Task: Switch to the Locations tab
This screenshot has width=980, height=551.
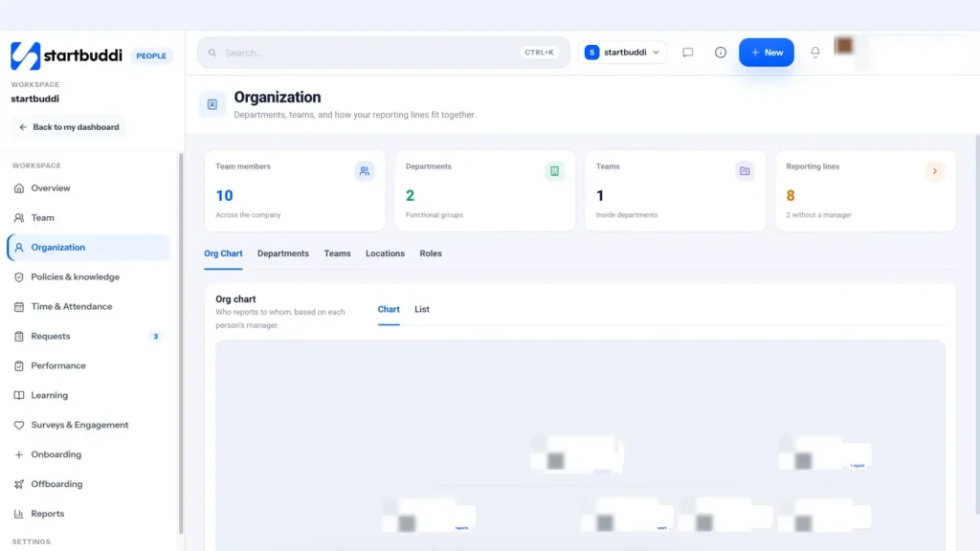Action: click(x=385, y=253)
